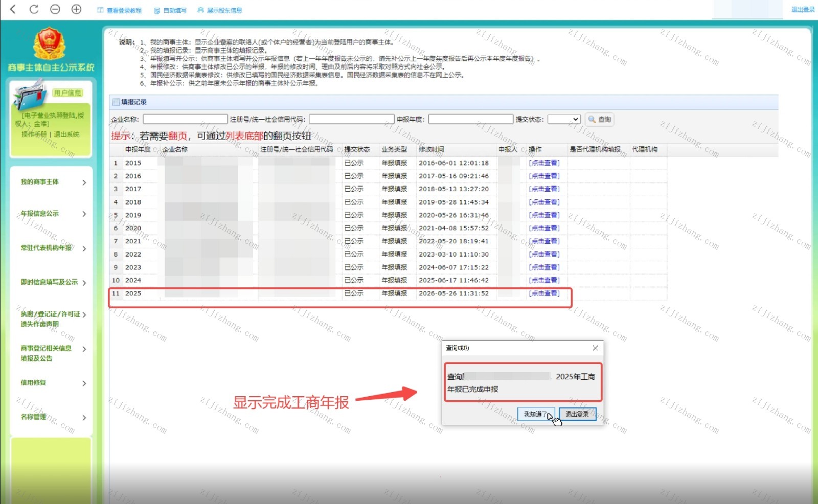Image resolution: width=818 pixels, height=504 pixels.
Task: Click the 申报年度 input field
Action: coord(470,119)
